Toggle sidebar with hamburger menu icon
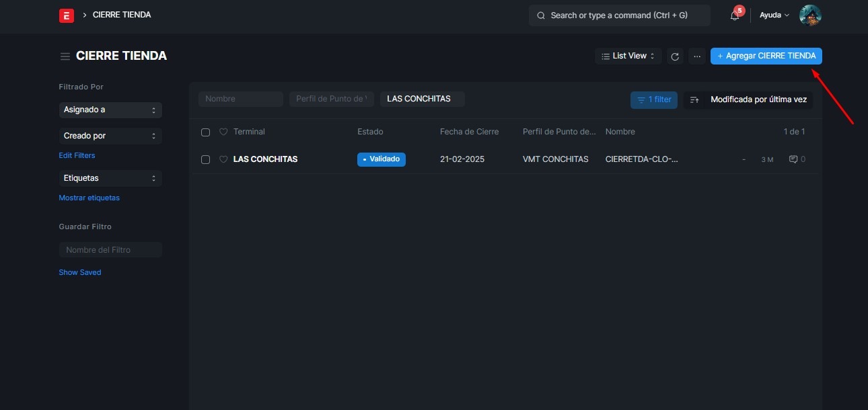 (65, 56)
